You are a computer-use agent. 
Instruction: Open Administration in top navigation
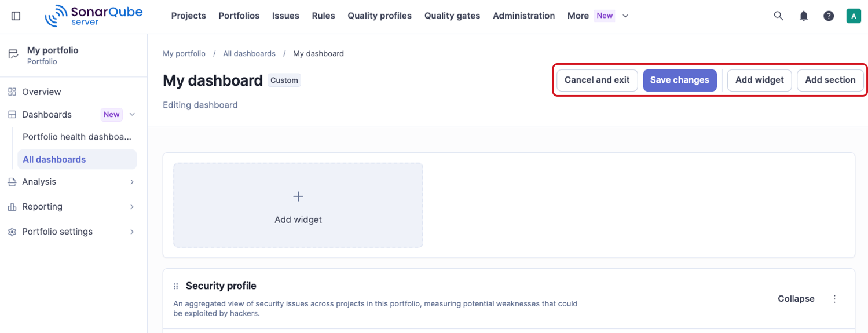(x=524, y=16)
